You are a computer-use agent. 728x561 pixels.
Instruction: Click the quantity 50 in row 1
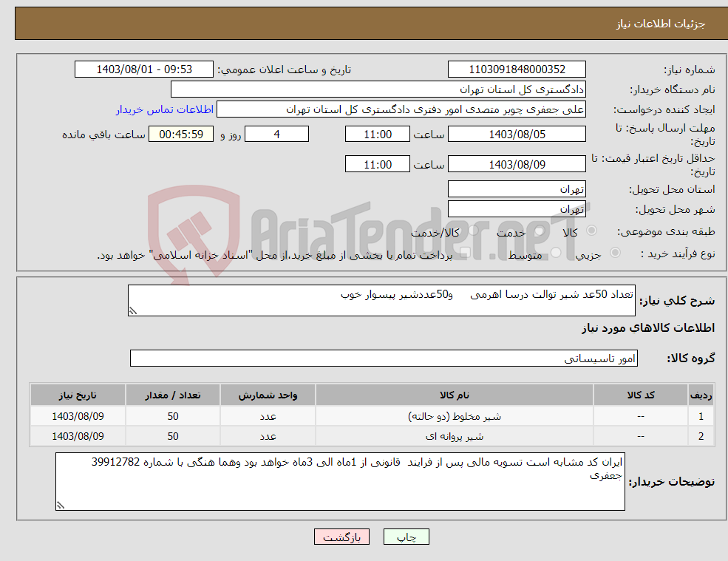tap(173, 417)
